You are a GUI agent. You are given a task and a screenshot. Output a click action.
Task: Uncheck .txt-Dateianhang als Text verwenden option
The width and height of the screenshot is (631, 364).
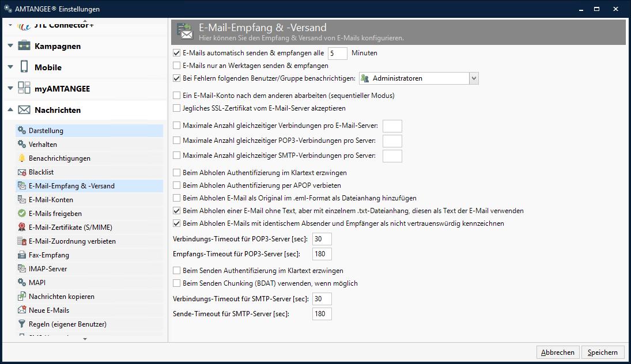[176, 210]
